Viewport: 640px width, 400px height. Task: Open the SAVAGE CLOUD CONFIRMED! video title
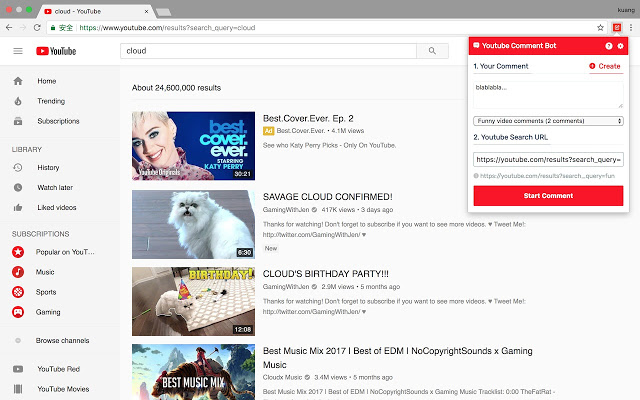pos(327,197)
